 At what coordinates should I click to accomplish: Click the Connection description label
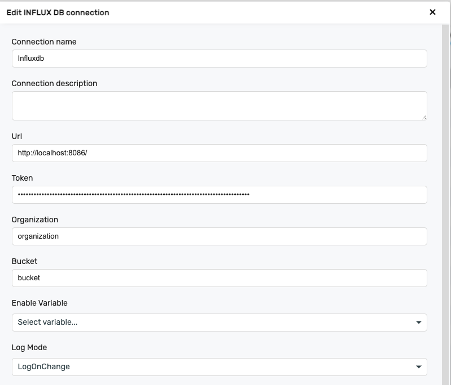coord(54,83)
